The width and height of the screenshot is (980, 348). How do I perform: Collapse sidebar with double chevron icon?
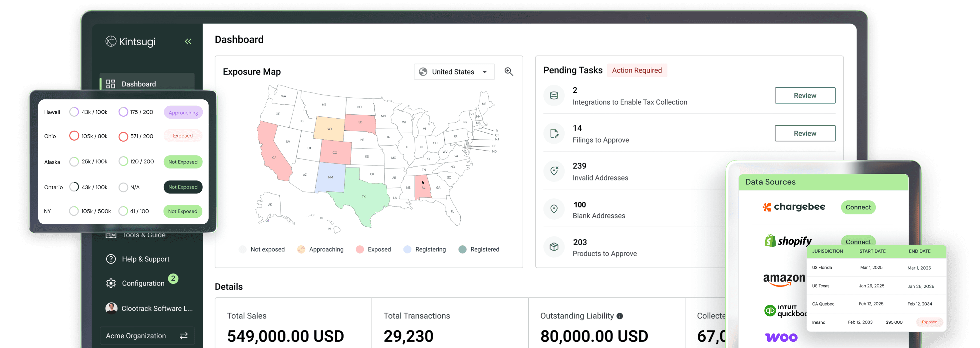188,42
